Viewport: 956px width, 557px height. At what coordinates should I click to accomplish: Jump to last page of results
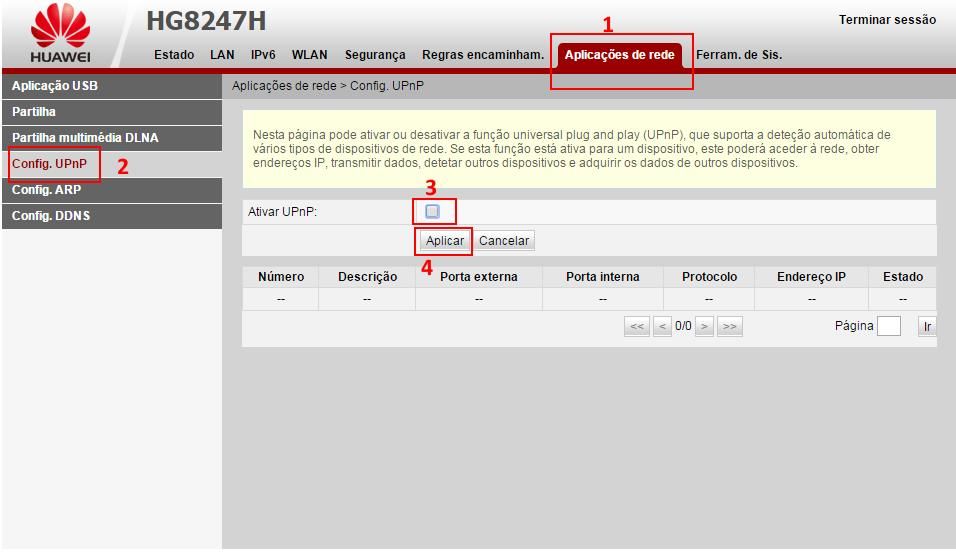coord(729,326)
